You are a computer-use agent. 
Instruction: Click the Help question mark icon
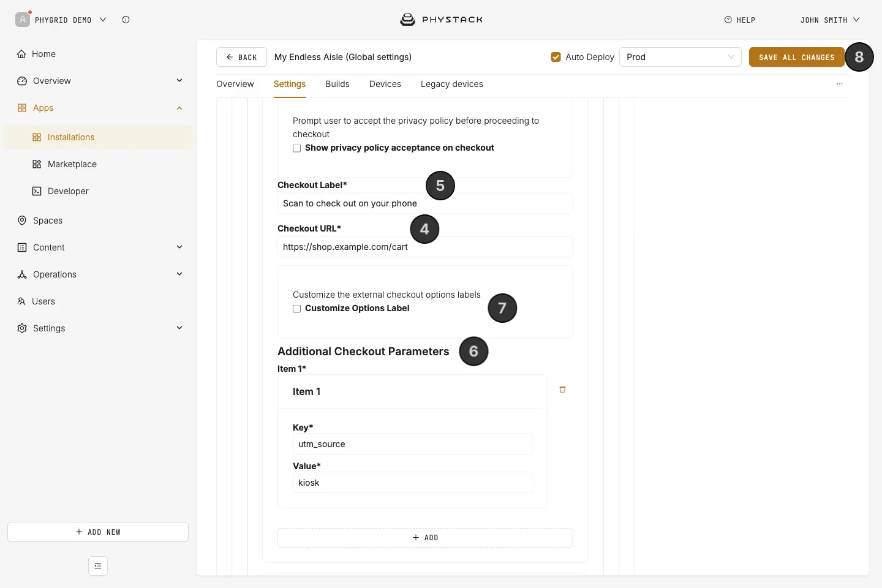[x=728, y=20]
